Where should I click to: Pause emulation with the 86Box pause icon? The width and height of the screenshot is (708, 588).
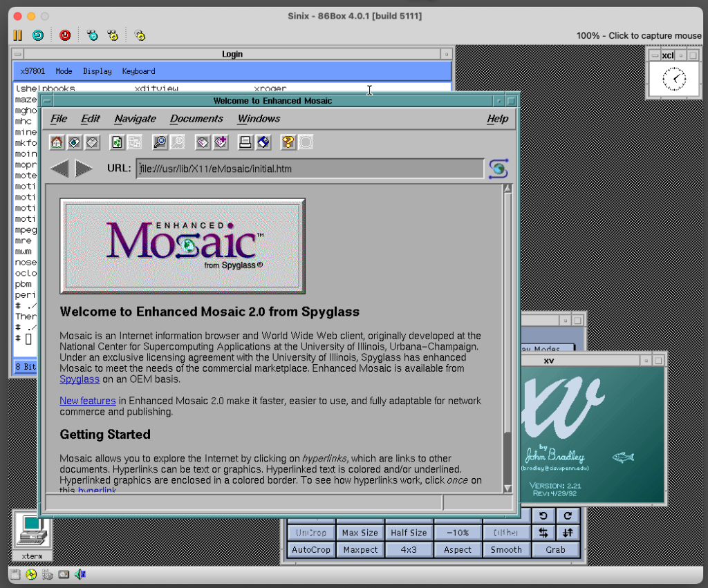coord(18,35)
